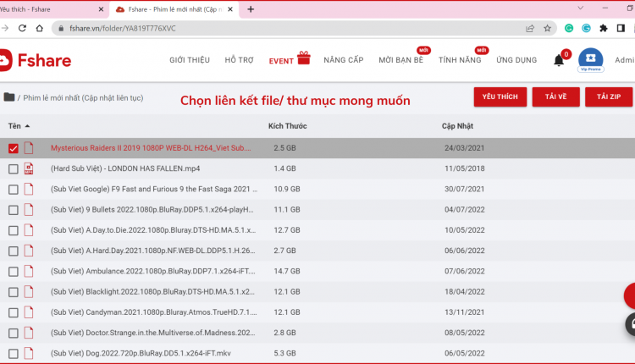Viewport: 635px width, 364px height.
Task: Click the EVENT link
Action: [x=281, y=61]
